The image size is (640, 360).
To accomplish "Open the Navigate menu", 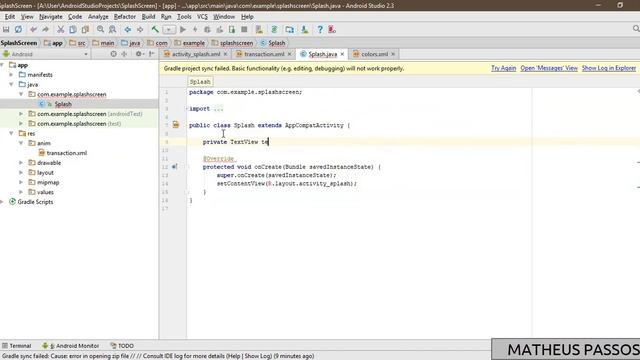I will pos(51,17).
